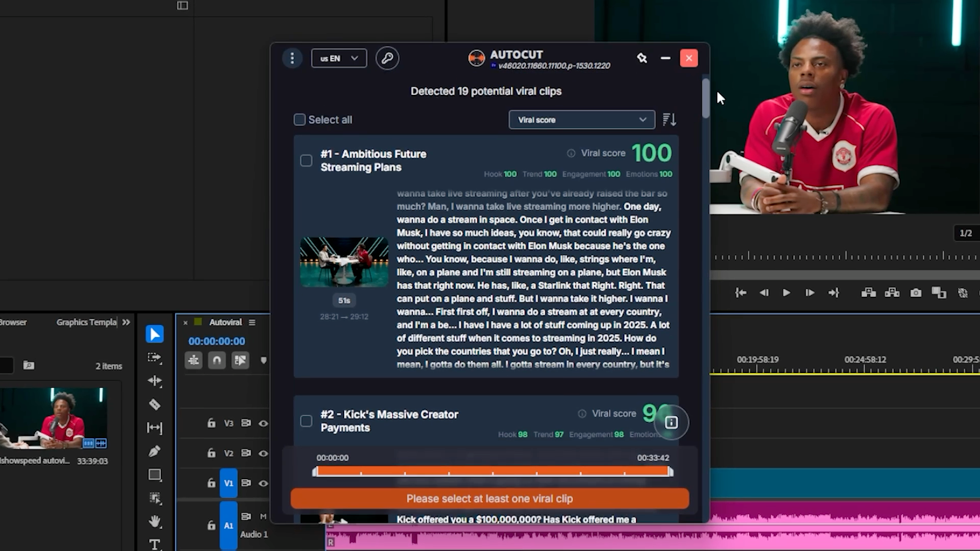Open the US EN language dropdown
This screenshot has width=980, height=551.
pyautogui.click(x=339, y=58)
